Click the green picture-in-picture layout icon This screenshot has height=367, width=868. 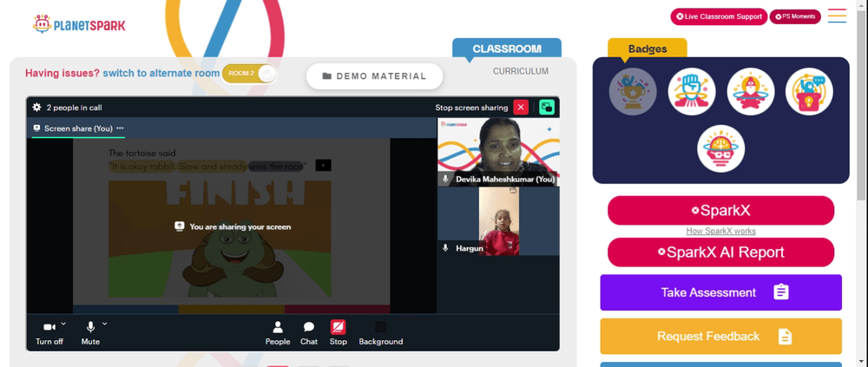(x=546, y=108)
